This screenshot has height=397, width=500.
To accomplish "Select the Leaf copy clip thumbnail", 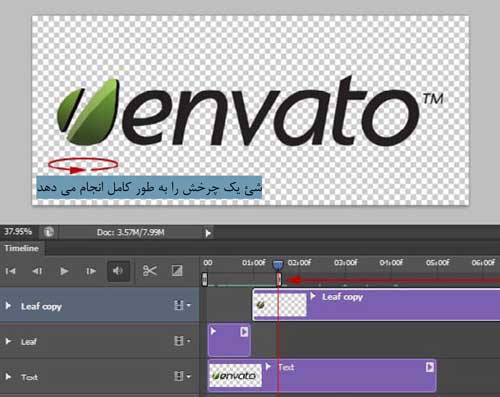I will tap(280, 305).
